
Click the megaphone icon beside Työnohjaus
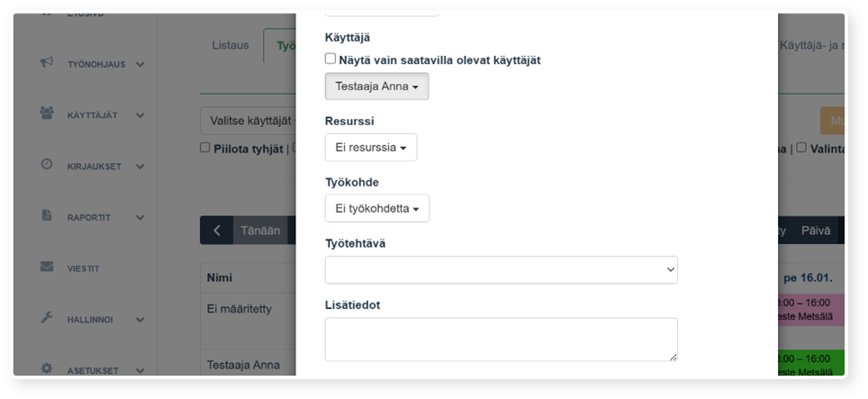click(47, 62)
